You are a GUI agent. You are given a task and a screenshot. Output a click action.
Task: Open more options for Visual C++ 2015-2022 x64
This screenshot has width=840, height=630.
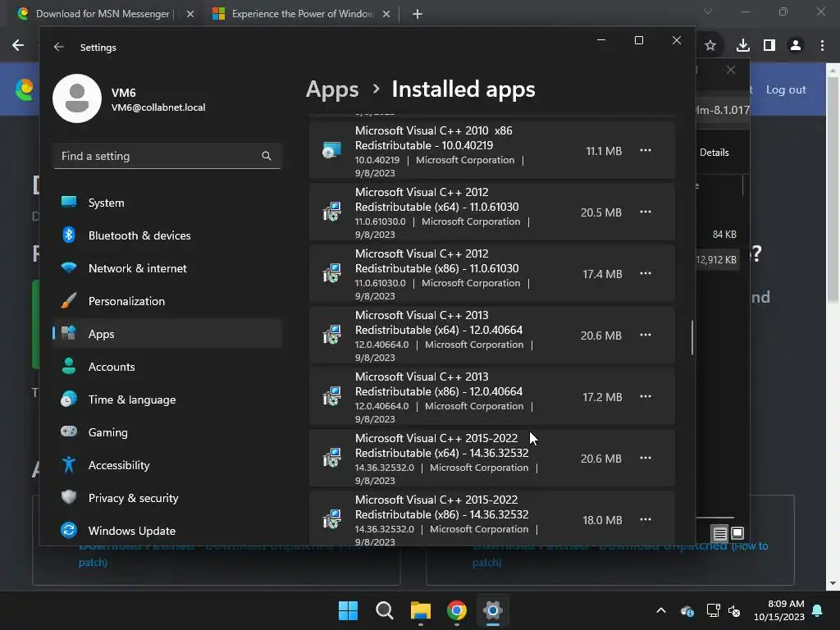646,459
